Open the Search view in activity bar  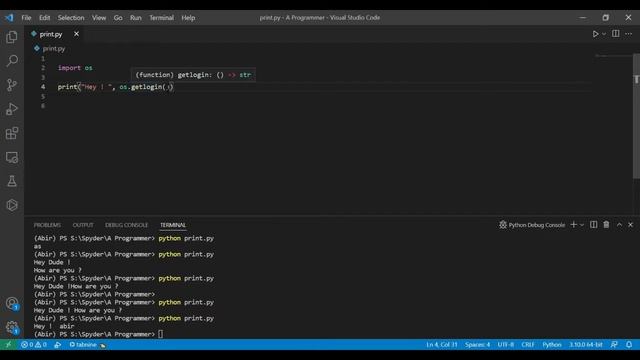[12, 61]
